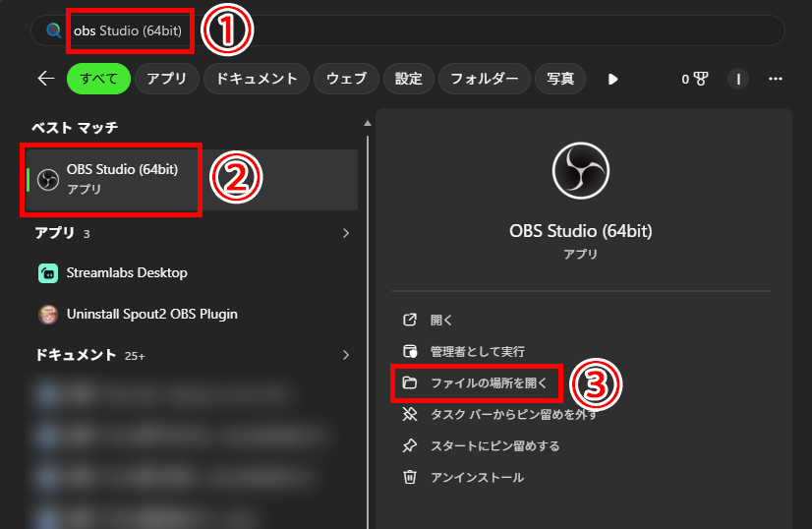
Task: Switch to the アプリ filter tab
Action: (x=167, y=79)
